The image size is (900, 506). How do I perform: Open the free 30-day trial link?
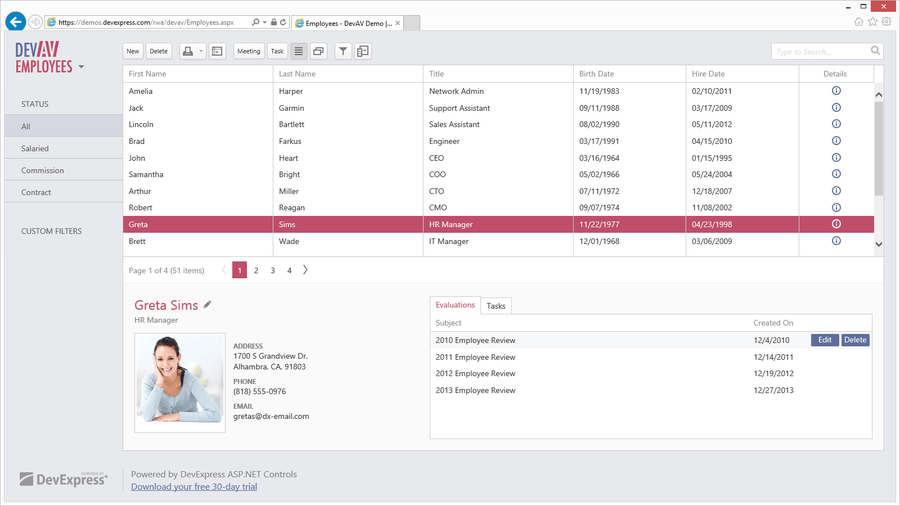[x=194, y=486]
